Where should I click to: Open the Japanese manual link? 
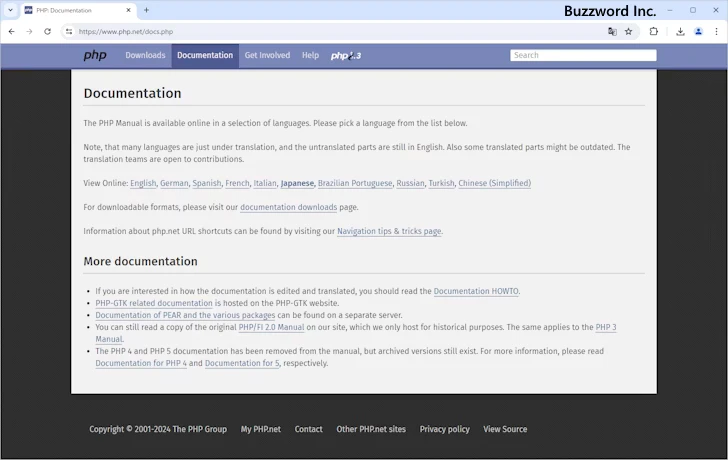[x=297, y=183]
